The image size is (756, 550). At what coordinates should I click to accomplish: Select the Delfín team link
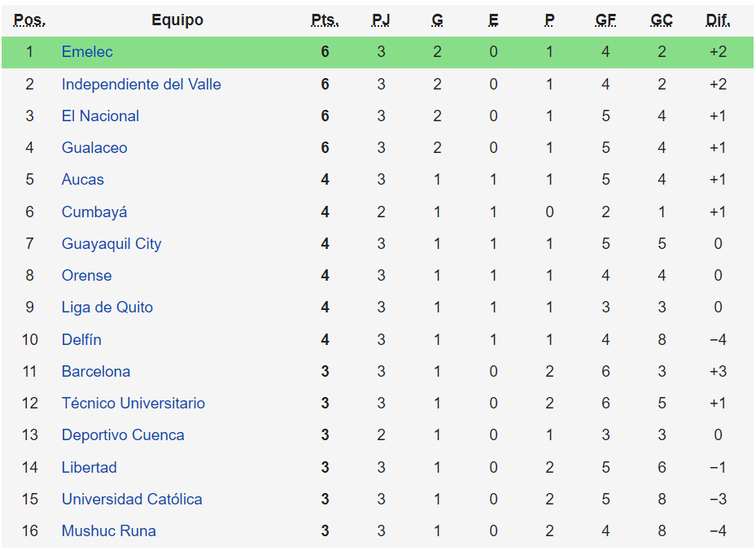pyautogui.click(x=81, y=340)
